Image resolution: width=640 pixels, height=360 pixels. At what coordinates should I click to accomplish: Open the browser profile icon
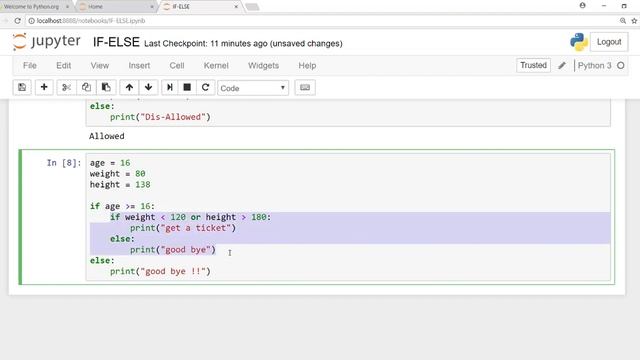pos(582,6)
